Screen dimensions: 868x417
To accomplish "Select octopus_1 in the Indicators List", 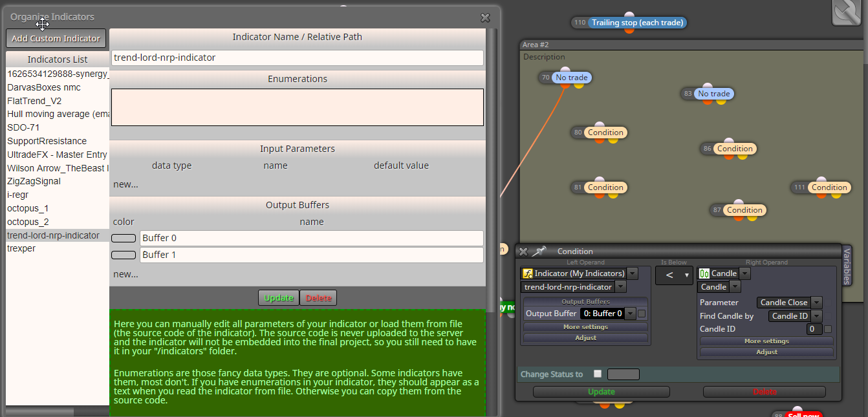I will (58, 208).
